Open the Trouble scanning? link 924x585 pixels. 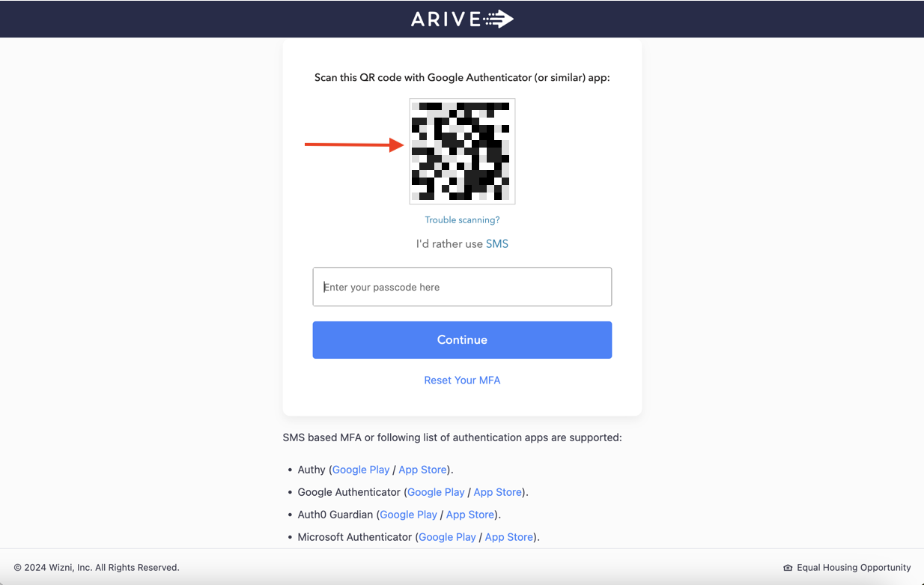[x=462, y=220]
